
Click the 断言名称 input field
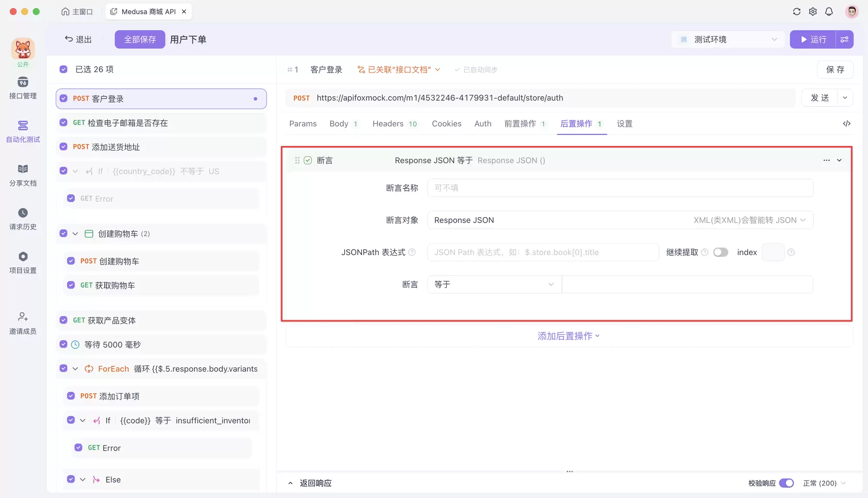(620, 188)
